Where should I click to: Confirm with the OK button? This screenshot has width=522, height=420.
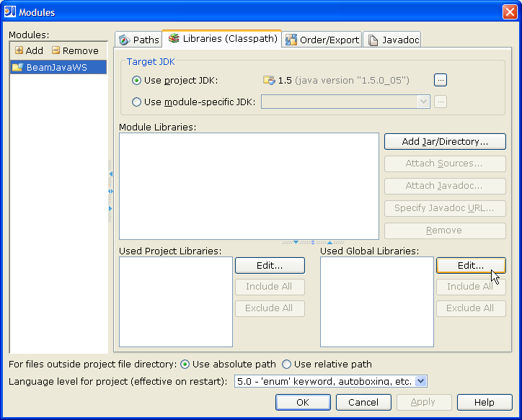303,403
